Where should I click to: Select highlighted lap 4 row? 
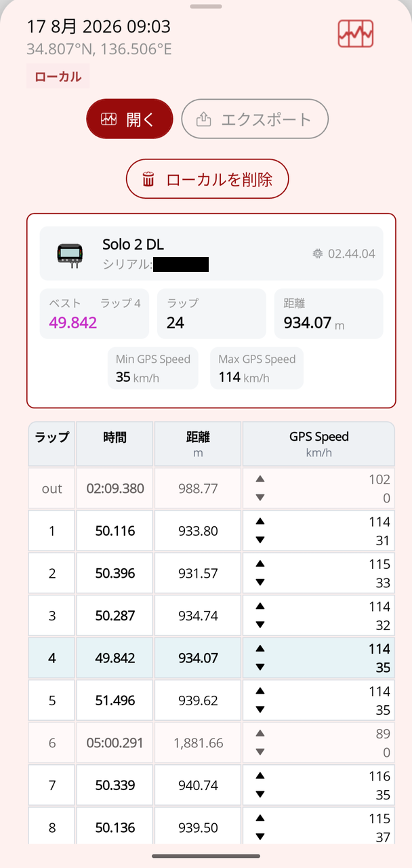(211, 658)
